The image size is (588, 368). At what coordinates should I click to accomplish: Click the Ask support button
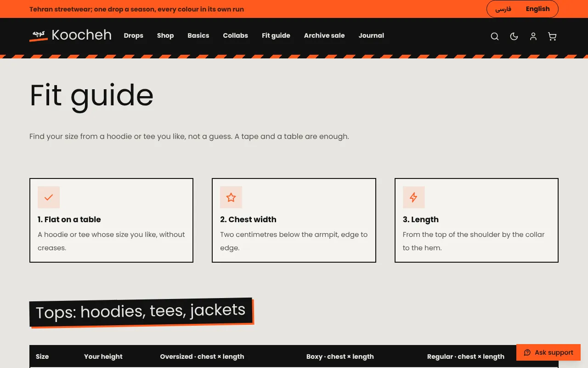(548, 352)
